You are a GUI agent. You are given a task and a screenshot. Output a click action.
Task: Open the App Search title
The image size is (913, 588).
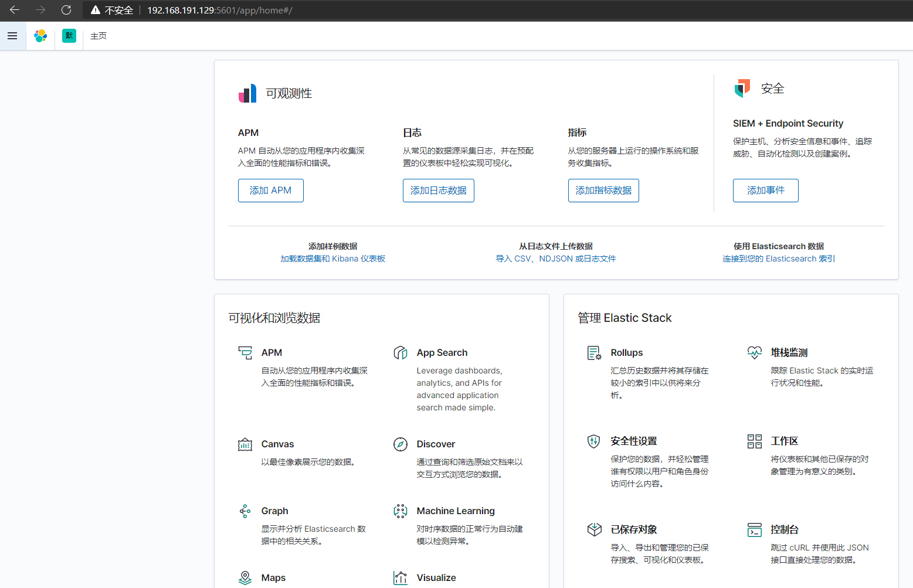point(442,353)
